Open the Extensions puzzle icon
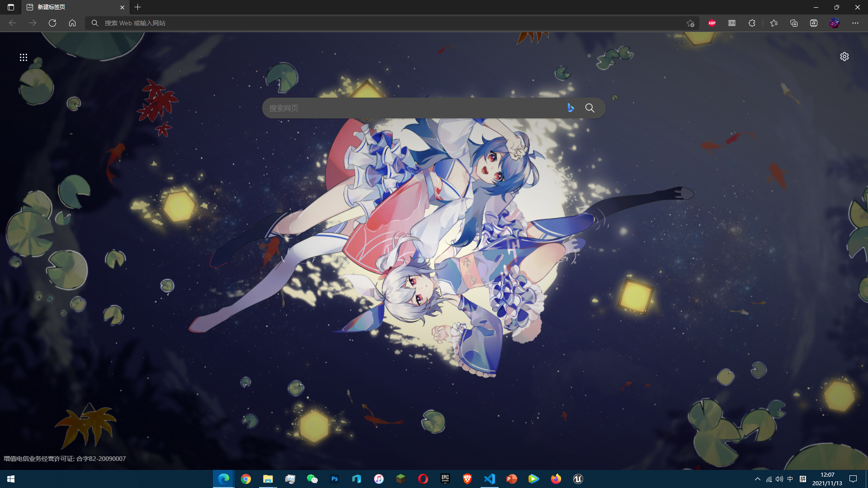 tap(752, 23)
